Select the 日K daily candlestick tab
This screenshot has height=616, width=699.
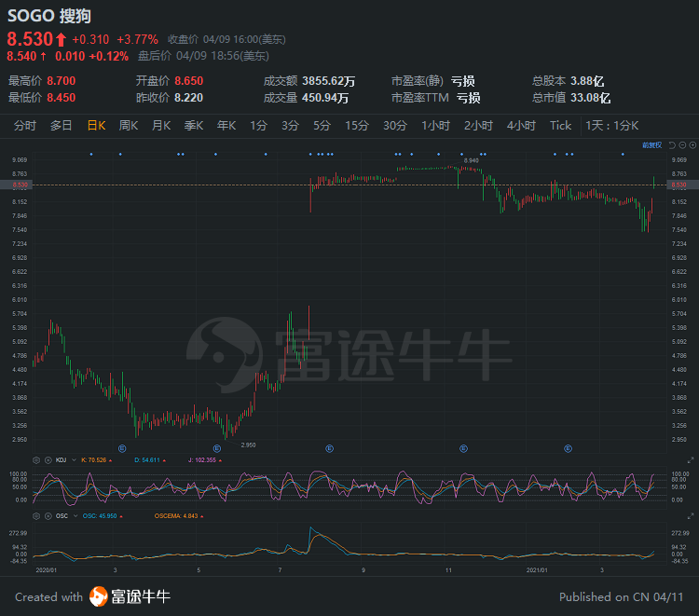[x=96, y=126]
